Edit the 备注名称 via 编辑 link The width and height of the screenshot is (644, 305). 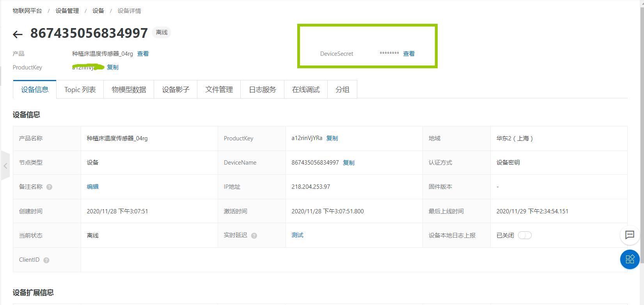click(x=92, y=187)
